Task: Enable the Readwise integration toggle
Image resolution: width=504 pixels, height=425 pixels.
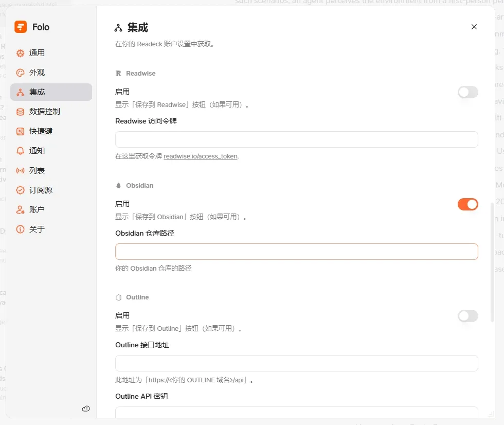Action: 468,92
